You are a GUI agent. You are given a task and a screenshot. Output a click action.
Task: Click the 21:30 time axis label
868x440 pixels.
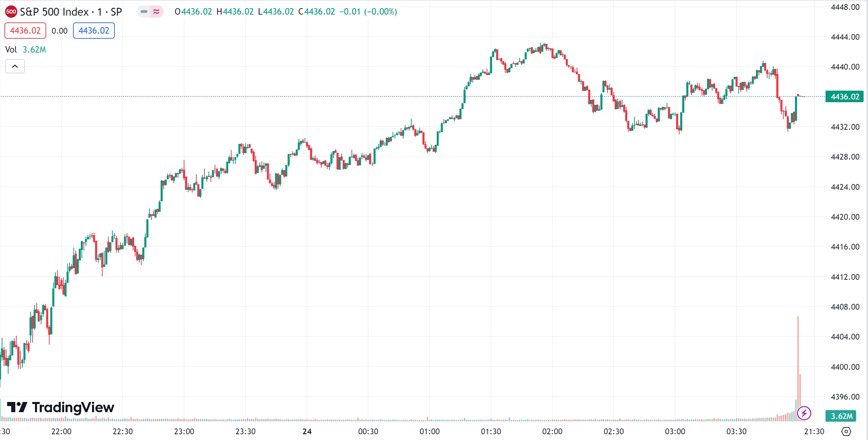pyautogui.click(x=814, y=432)
